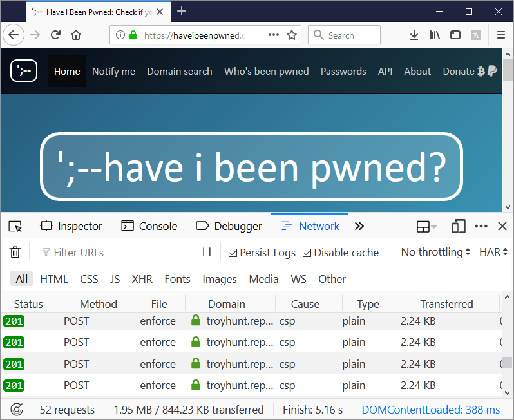The width and height of the screenshot is (514, 420).
Task: Click the magnifier icon in Search box
Action: tap(319, 35)
